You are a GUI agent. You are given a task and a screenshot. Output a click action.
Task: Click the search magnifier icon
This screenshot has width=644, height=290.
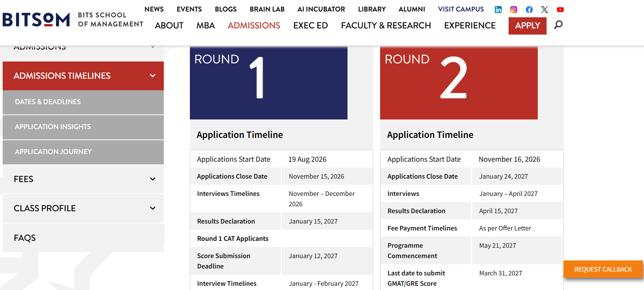[x=558, y=25]
